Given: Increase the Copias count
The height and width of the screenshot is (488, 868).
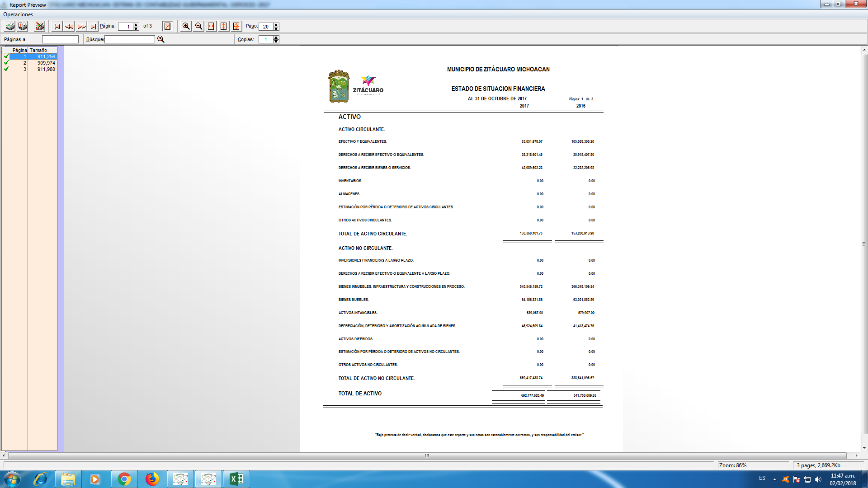Looking at the screenshot, I should tap(276, 38).
